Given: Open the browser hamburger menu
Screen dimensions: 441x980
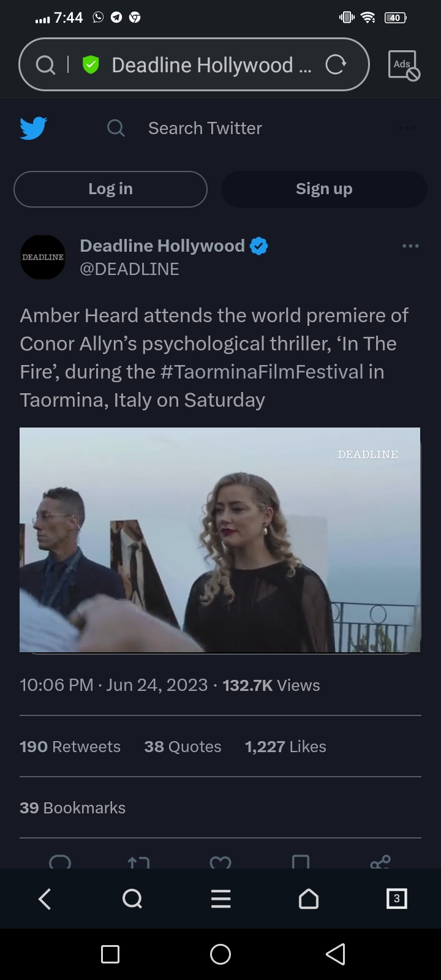Looking at the screenshot, I should point(221,899).
